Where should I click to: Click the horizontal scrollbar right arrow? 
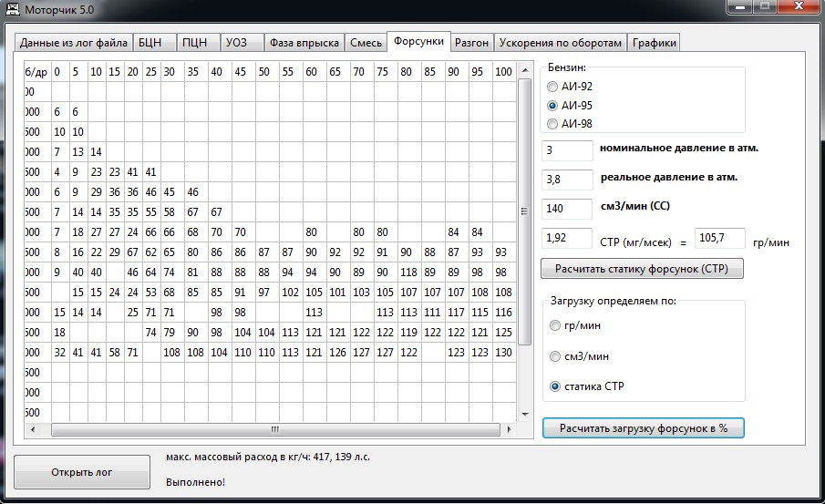509,429
